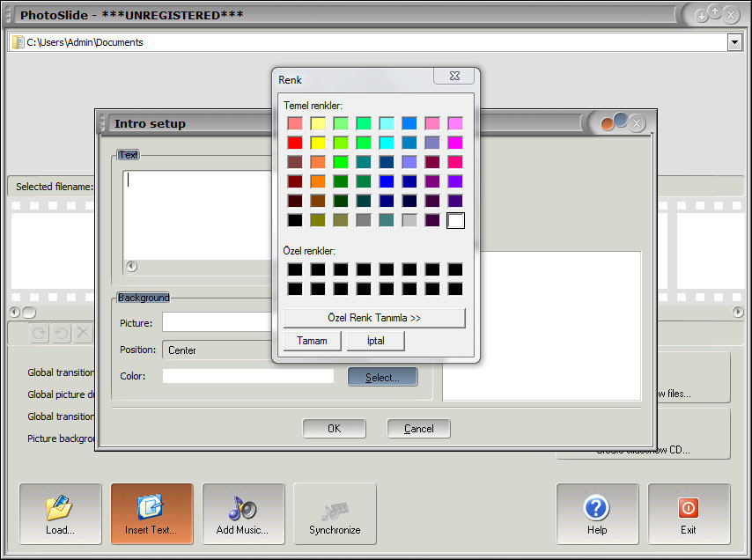Click the "Intro setup" title text

pyautogui.click(x=150, y=123)
